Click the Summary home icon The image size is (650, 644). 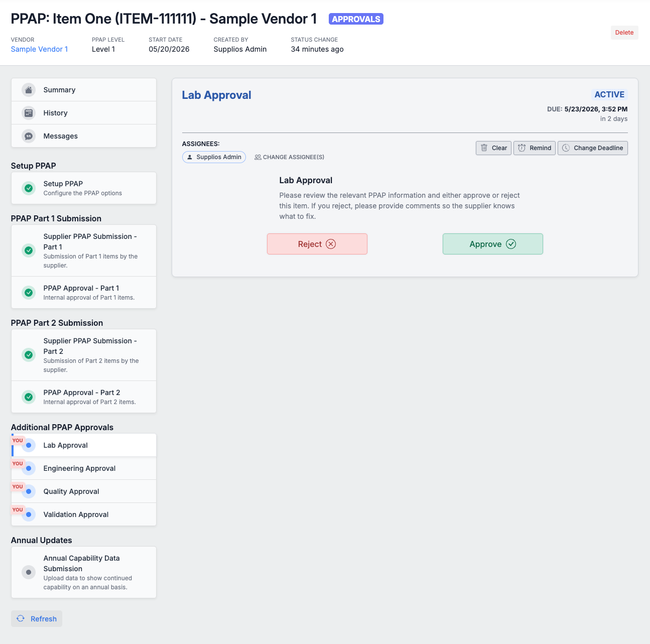(x=29, y=90)
